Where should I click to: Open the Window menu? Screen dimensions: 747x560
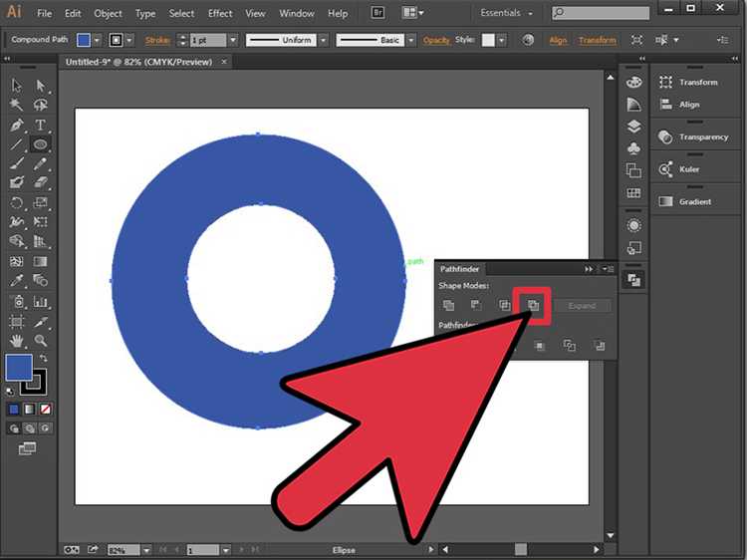tap(297, 13)
